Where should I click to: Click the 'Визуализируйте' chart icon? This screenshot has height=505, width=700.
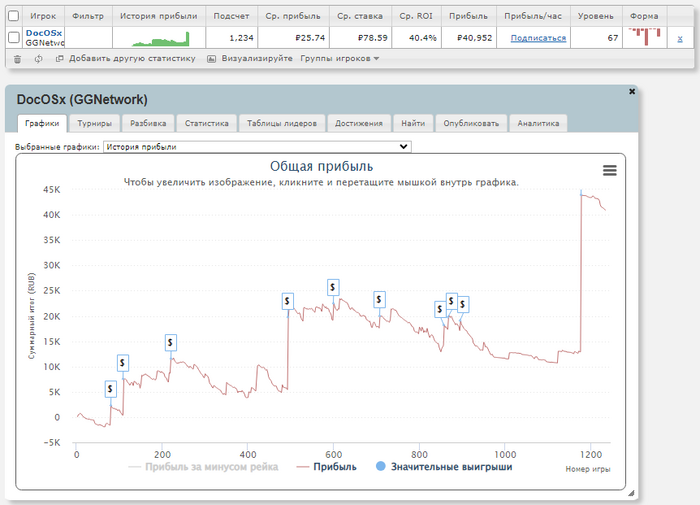212,58
